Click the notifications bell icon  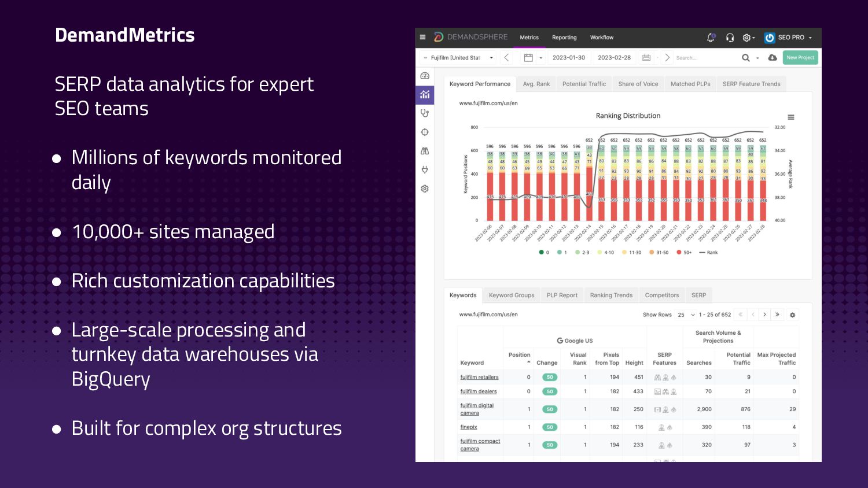711,38
